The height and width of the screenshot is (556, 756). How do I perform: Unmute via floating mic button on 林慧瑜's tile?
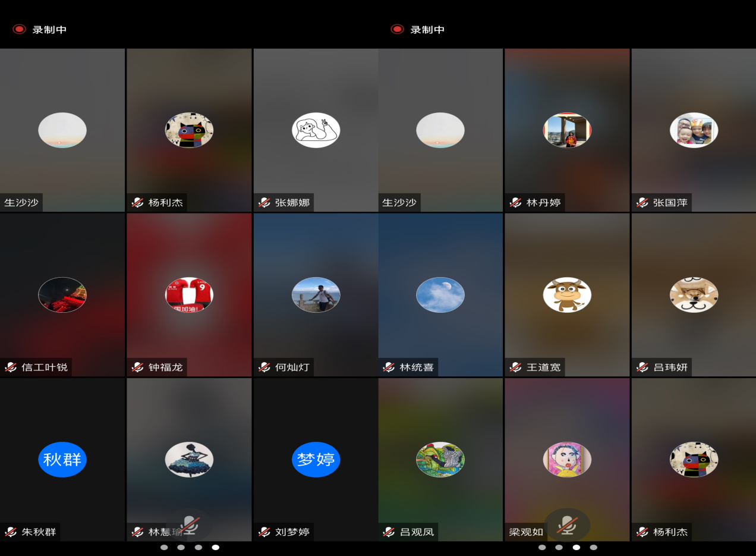click(x=190, y=525)
